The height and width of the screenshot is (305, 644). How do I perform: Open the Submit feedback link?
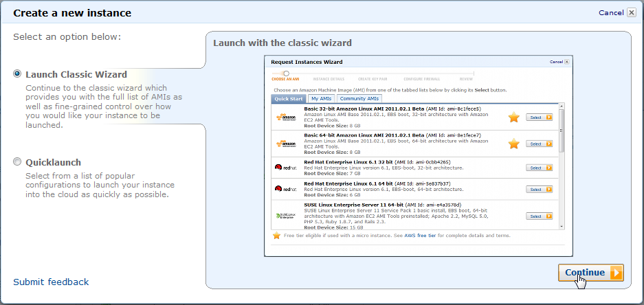(x=51, y=282)
